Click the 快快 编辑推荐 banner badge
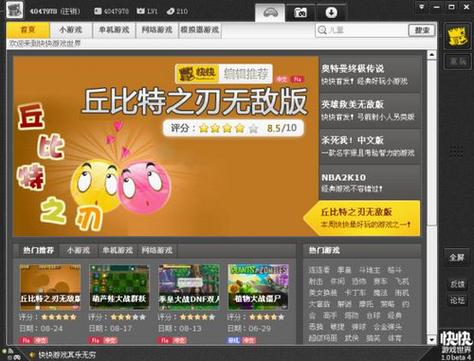The height and width of the screenshot is (361, 474). pos(224,73)
